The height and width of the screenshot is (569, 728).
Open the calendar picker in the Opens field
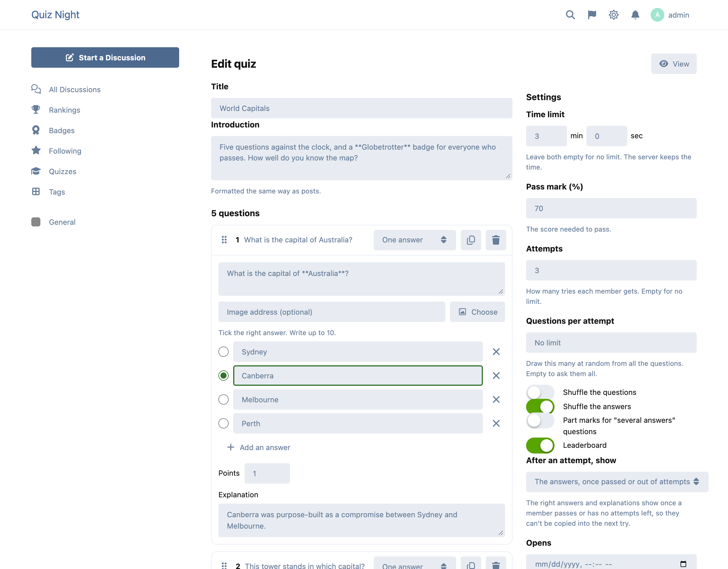(683, 564)
